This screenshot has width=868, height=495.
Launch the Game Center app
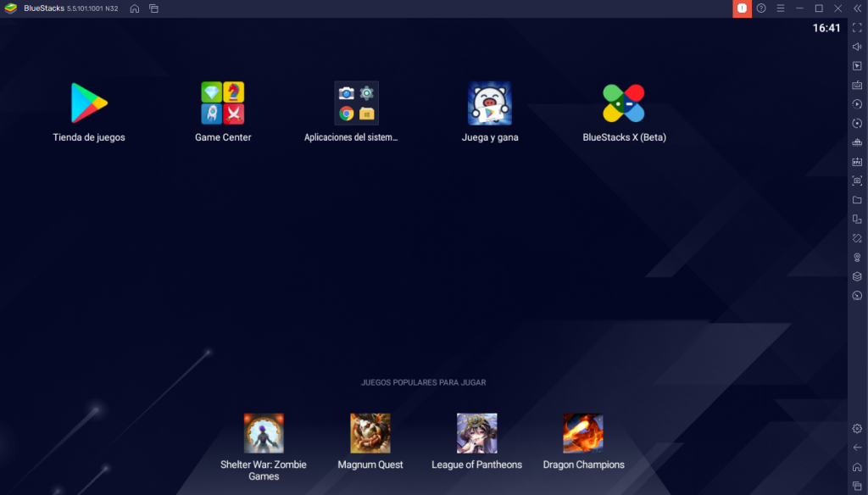point(223,103)
